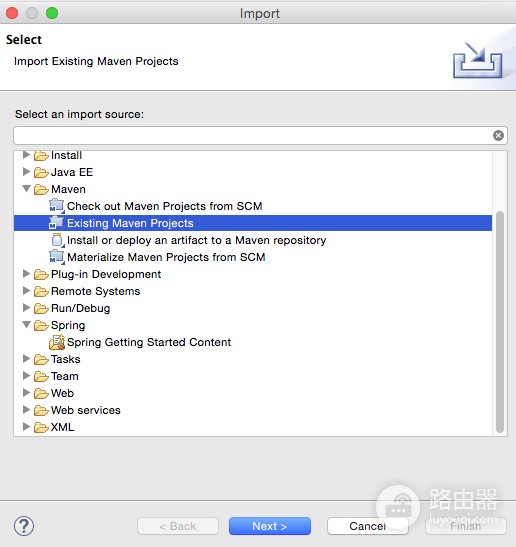Clear the filter text with the X icon
The width and height of the screenshot is (516, 547).
[x=498, y=135]
